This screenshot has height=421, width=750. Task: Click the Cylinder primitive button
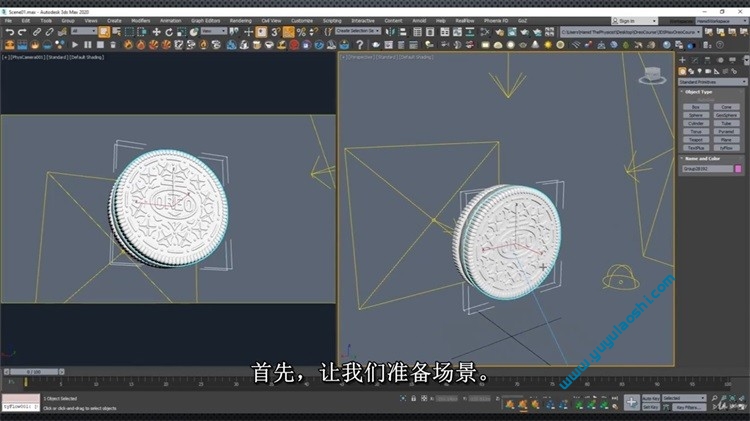696,123
